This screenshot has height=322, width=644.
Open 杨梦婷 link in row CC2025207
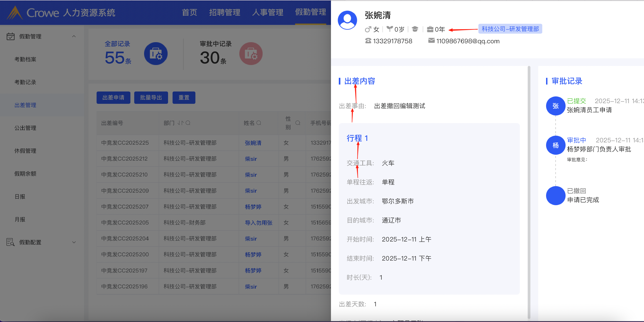253,207
